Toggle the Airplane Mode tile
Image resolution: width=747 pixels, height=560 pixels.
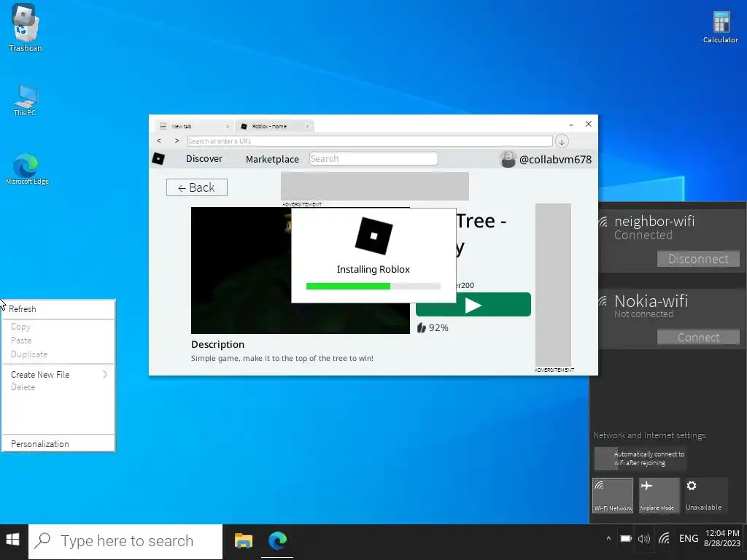[659, 495]
